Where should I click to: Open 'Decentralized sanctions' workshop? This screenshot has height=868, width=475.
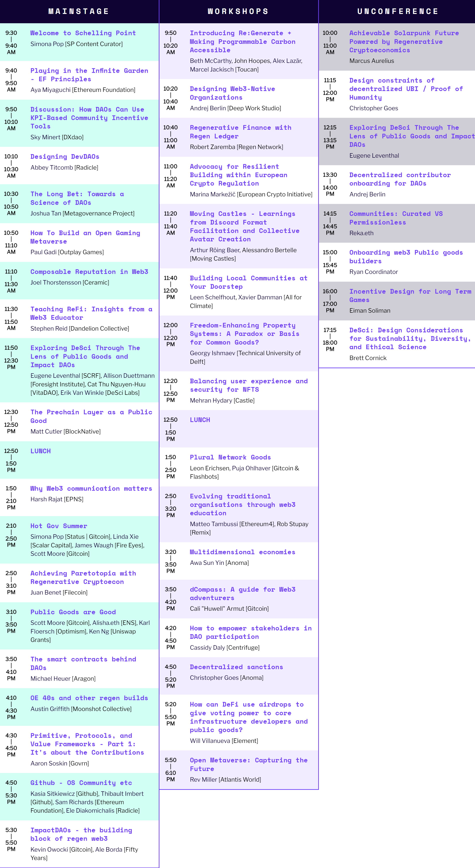[237, 667]
